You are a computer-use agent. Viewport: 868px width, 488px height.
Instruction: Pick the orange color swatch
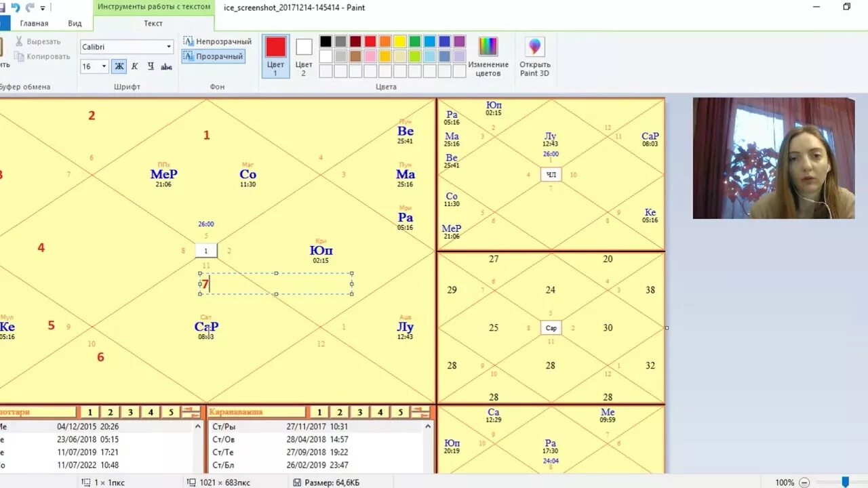(x=385, y=41)
